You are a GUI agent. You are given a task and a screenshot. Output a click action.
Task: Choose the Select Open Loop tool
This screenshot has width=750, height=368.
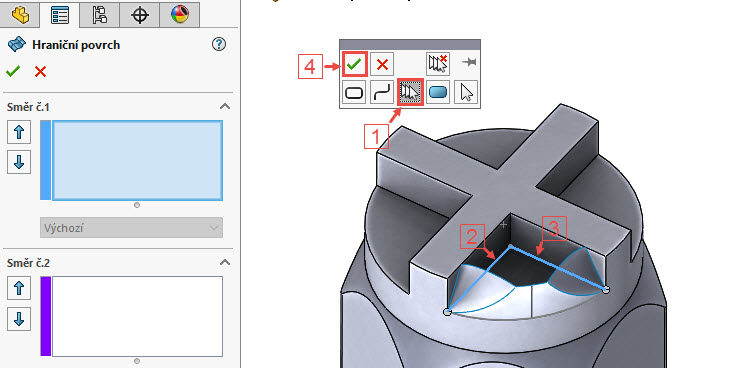(383, 92)
